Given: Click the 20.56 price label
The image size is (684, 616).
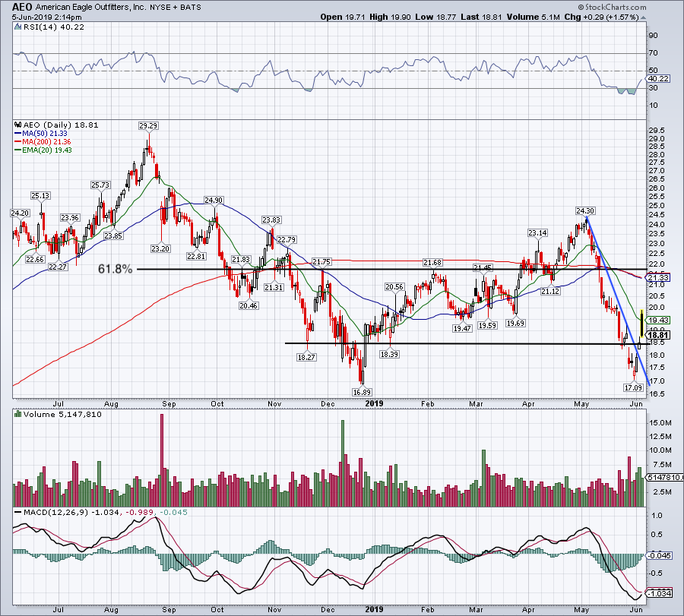Looking at the screenshot, I should pyautogui.click(x=394, y=286).
